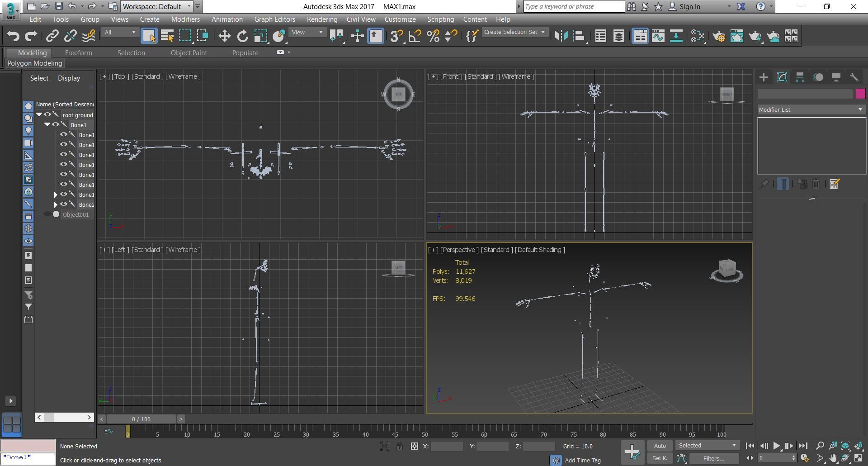Switch to Object Paint ribbon tab
Image resolution: width=868 pixels, height=466 pixels.
(x=189, y=53)
